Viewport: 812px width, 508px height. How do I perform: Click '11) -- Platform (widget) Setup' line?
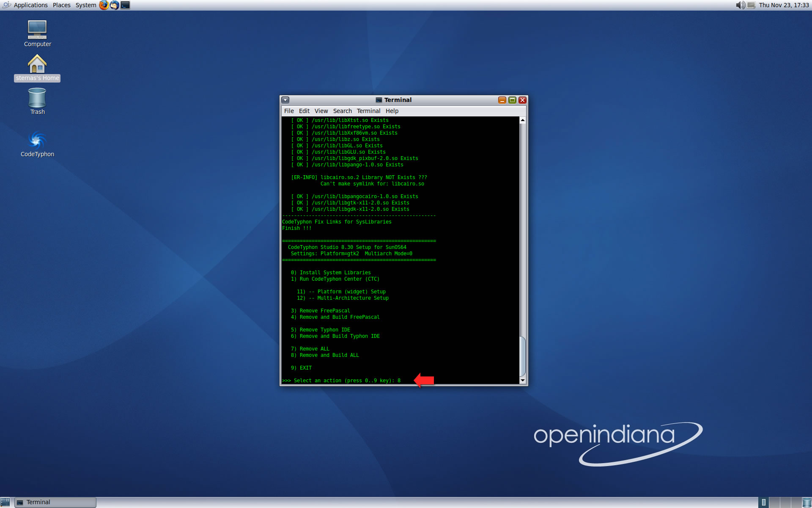click(341, 292)
